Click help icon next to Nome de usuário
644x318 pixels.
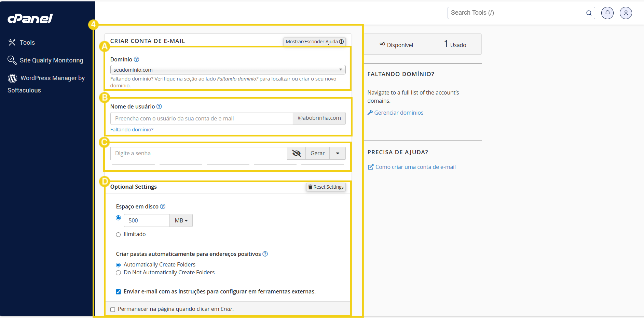coord(159,106)
